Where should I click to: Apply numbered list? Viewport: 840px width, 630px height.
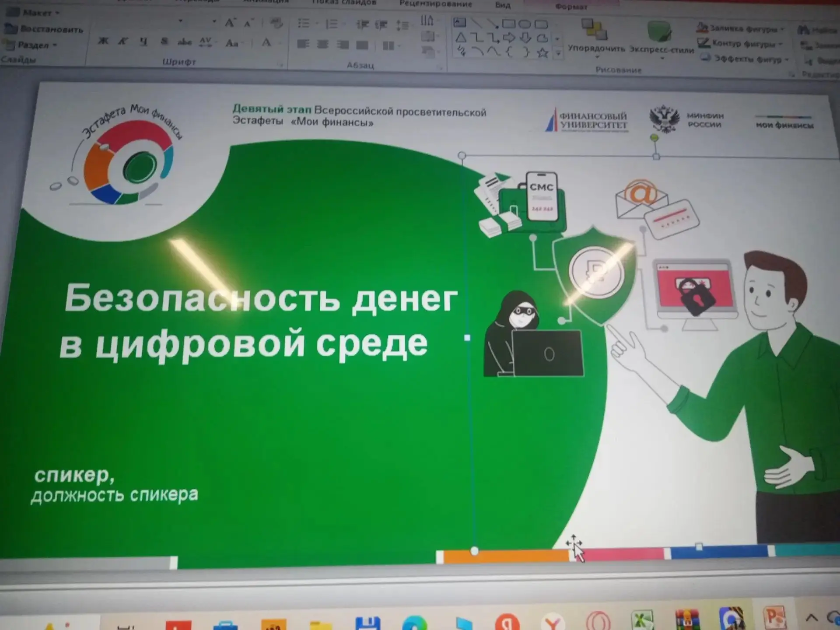(x=332, y=24)
